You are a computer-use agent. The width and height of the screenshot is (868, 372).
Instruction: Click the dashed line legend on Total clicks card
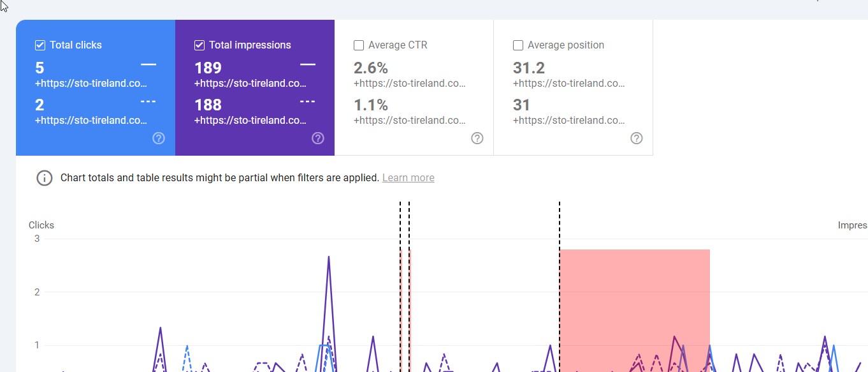tap(148, 101)
